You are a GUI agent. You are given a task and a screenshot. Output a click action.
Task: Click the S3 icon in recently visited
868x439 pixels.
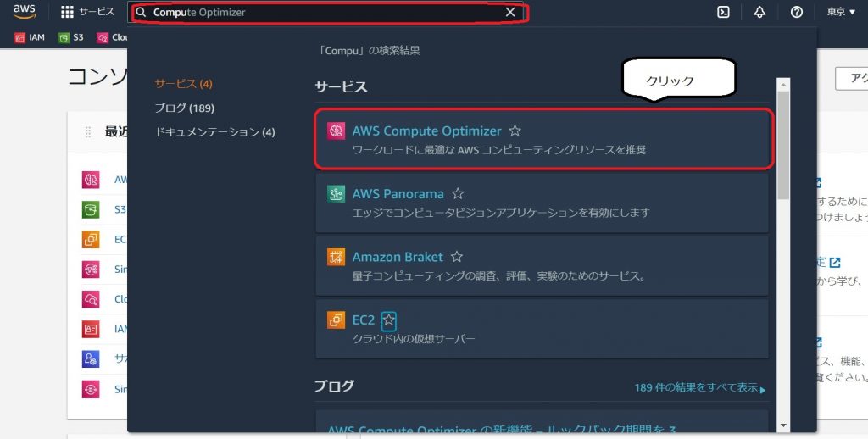pos(91,209)
